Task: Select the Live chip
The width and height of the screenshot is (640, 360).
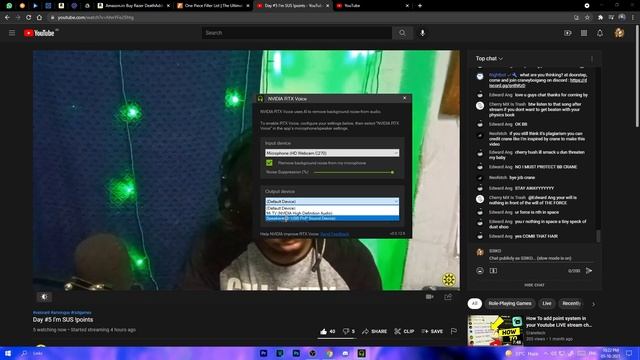Action: point(547,304)
